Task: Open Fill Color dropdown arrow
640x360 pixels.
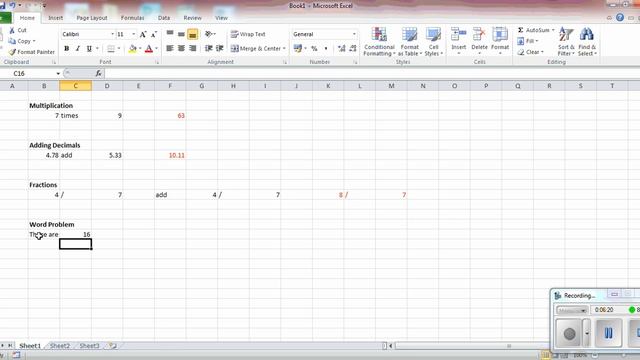Action: (140, 49)
